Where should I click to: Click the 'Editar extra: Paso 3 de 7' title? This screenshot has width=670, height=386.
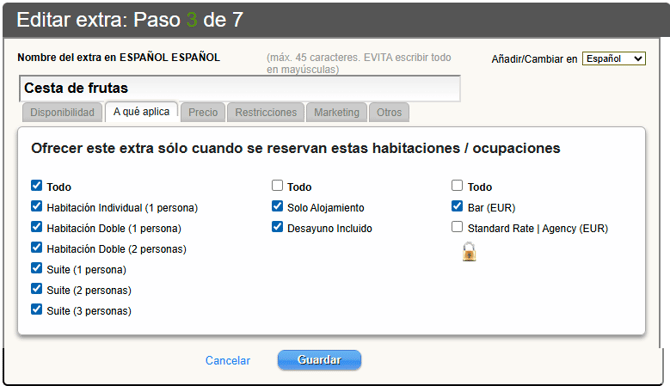click(130, 20)
